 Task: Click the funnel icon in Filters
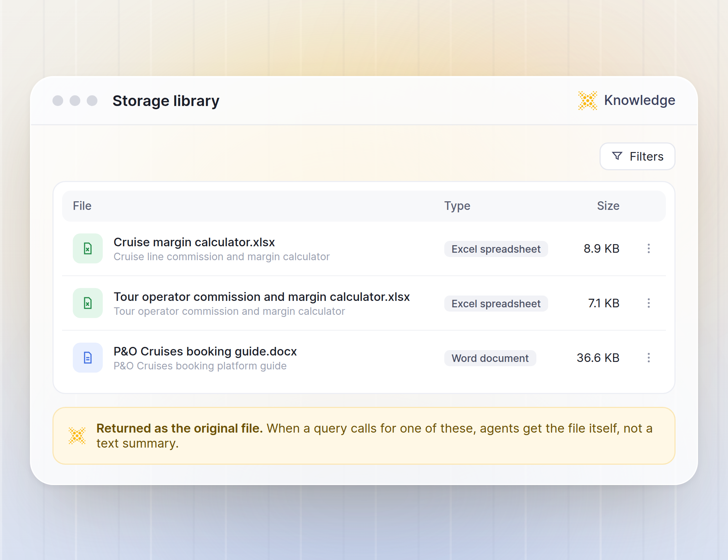click(617, 156)
